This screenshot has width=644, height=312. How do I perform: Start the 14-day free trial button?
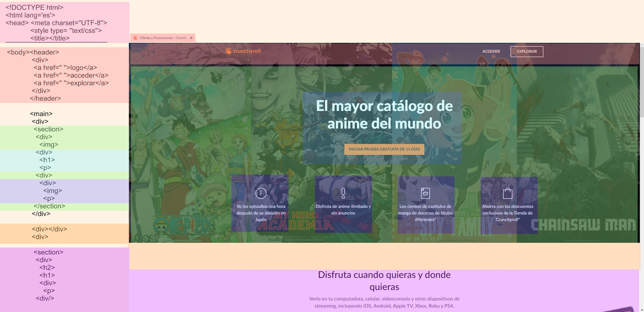click(x=384, y=149)
